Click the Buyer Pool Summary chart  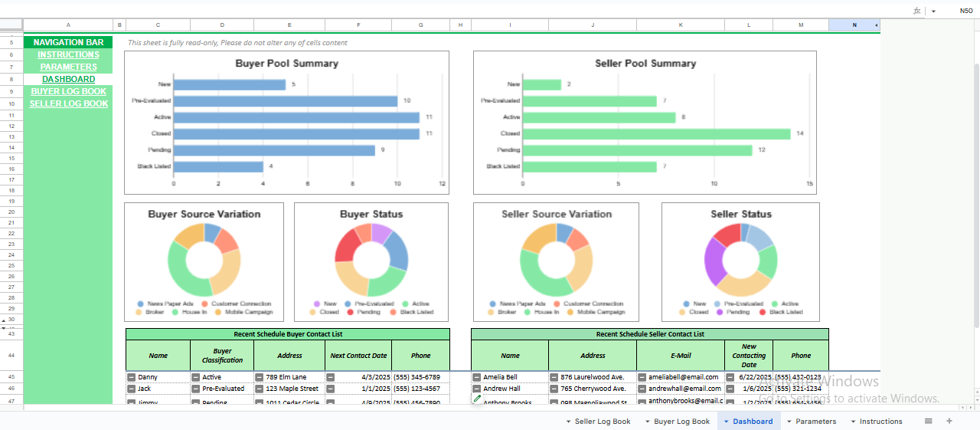point(286,123)
